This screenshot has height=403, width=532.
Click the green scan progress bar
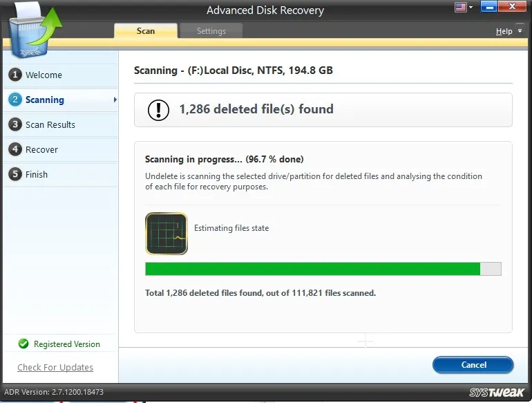tap(323, 269)
